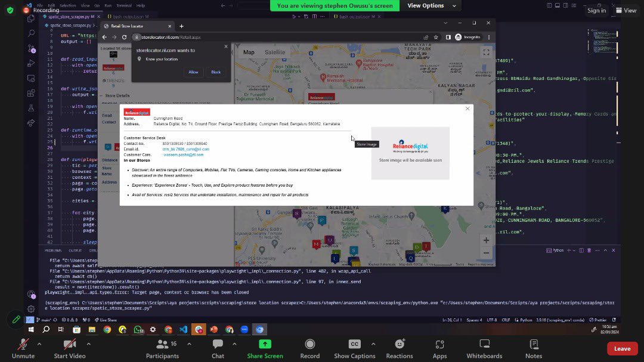Toggle fullscreen on the Google map
This screenshot has width=644, height=362.
click(487, 52)
